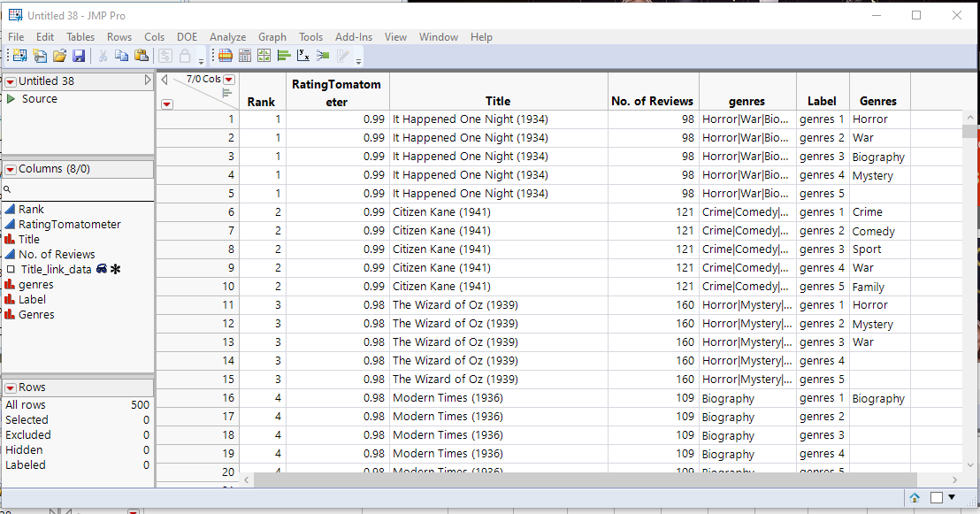Image resolution: width=980 pixels, height=514 pixels.
Task: Paste data using the Paste toolbar icon
Action: tap(142, 55)
